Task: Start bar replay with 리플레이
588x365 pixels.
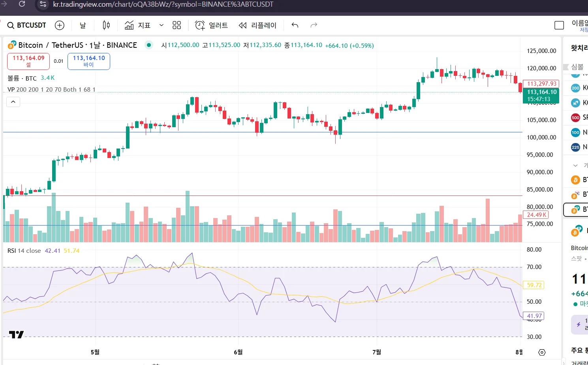Action: 257,25
